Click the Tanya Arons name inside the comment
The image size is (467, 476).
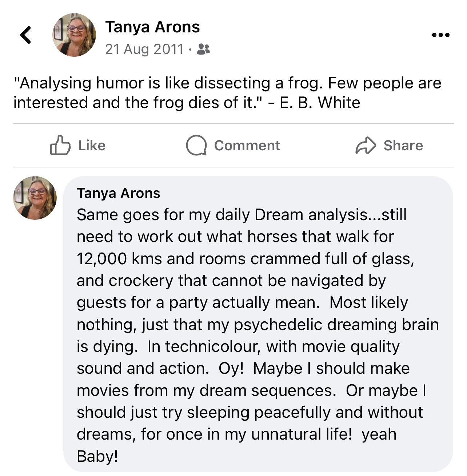[x=118, y=193]
